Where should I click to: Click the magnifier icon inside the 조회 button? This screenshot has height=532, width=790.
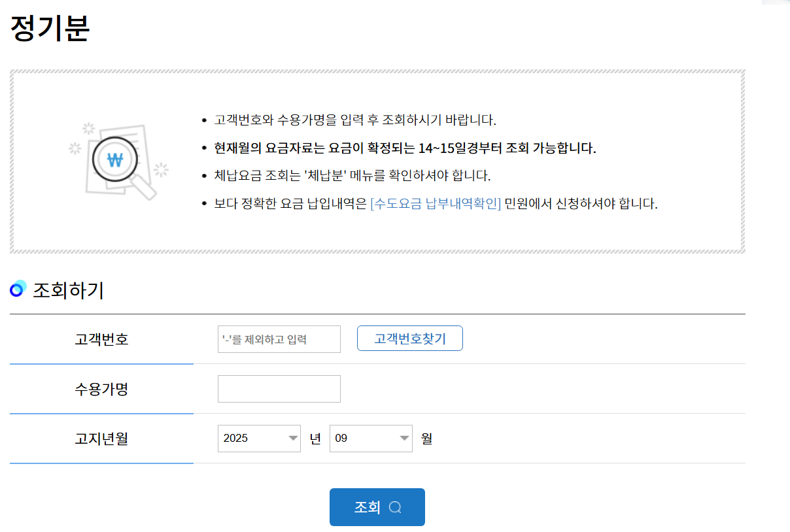click(395, 507)
